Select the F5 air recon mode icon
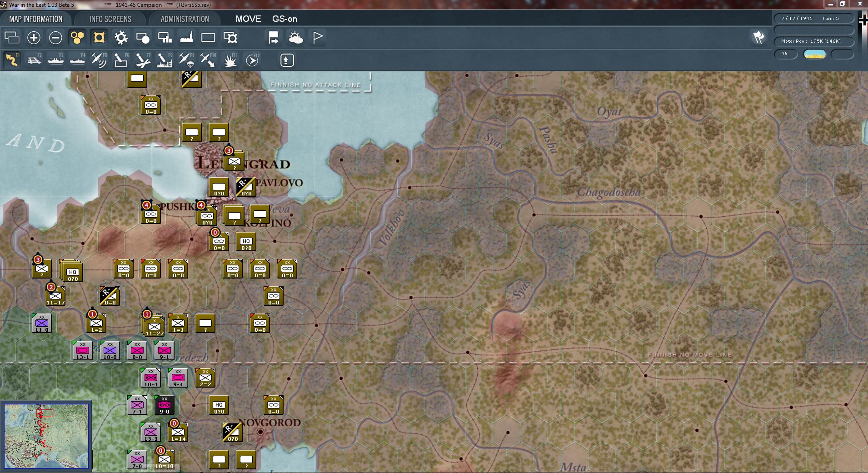Image resolution: width=868 pixels, height=473 pixels. pyautogui.click(x=99, y=60)
